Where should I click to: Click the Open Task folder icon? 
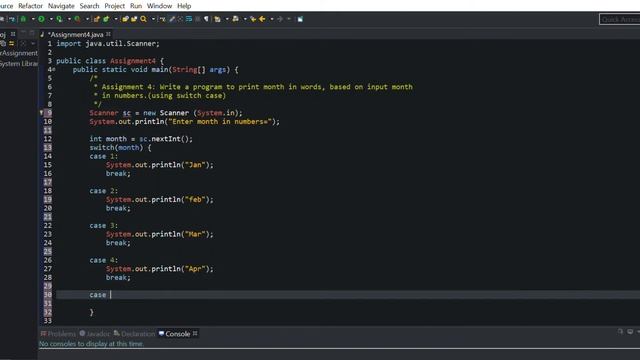click(x=134, y=19)
